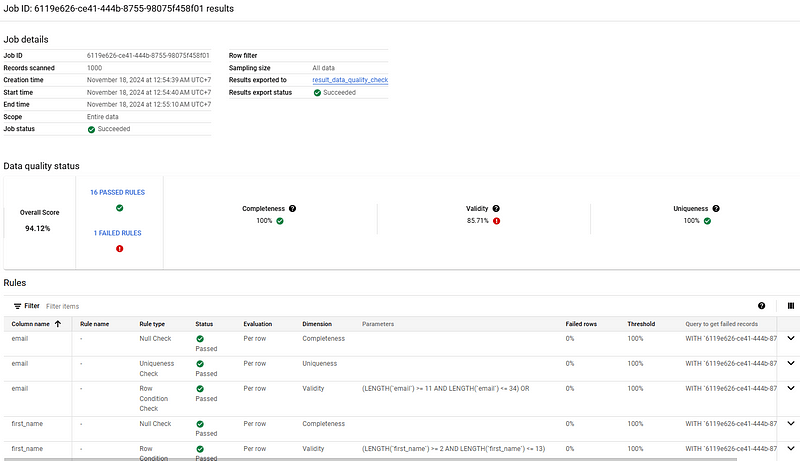Expand the first_name Null Check rule row
This screenshot has width=800, height=461.
(791, 423)
